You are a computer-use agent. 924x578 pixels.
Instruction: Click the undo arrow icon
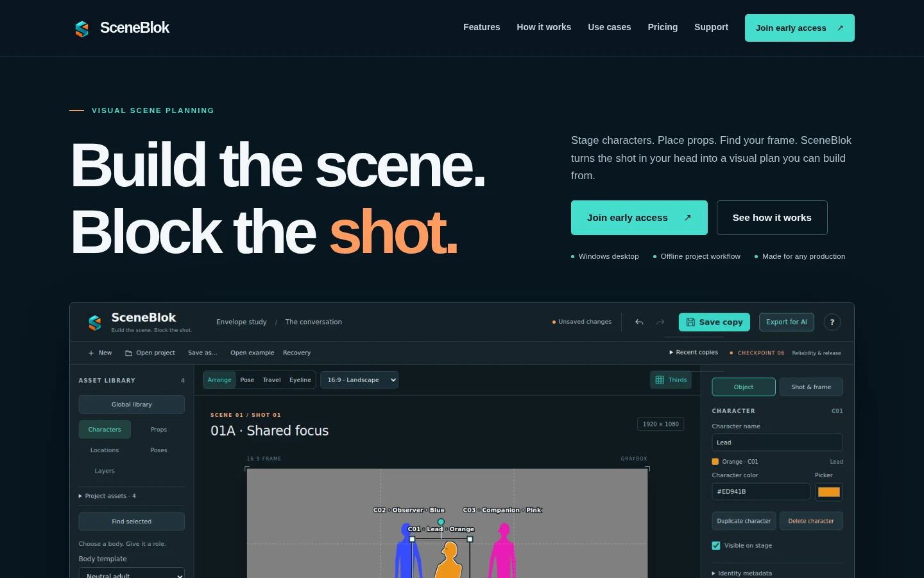(639, 322)
